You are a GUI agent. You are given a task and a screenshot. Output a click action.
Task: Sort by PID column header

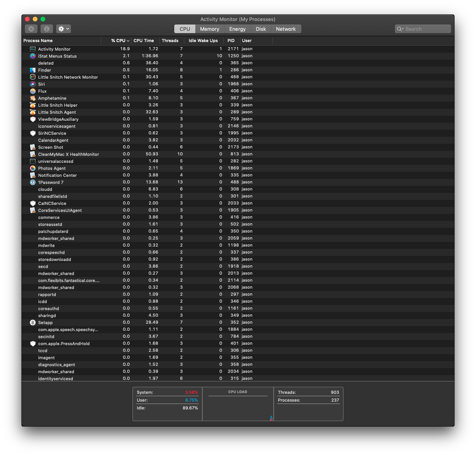pos(232,41)
